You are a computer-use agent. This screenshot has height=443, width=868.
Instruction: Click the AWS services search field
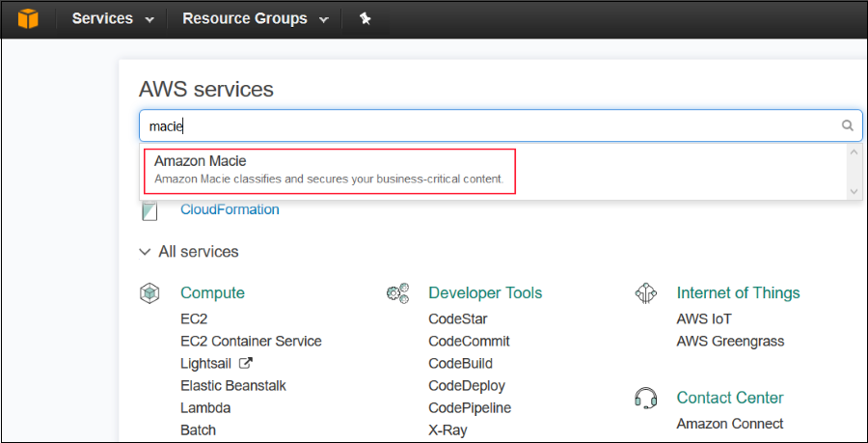[501, 125]
